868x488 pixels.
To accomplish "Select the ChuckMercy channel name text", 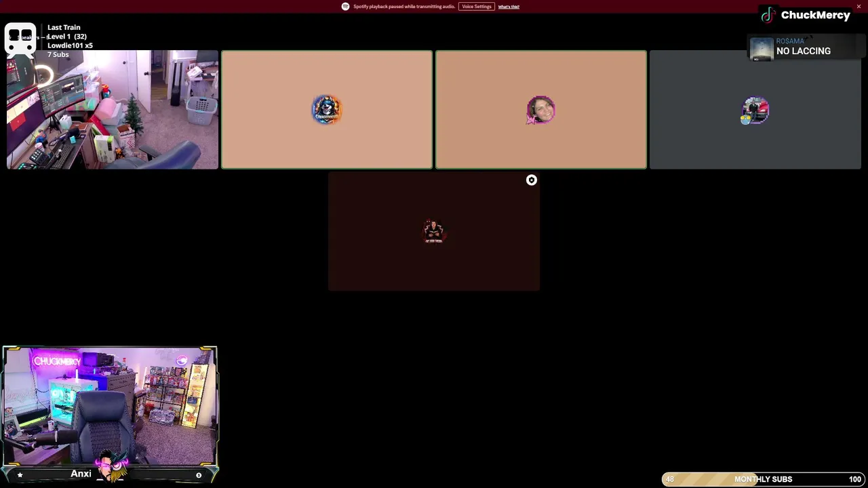I will (x=815, y=15).
